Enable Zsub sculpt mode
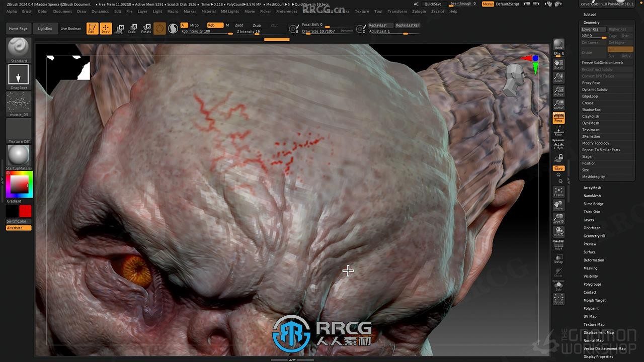The width and height of the screenshot is (644, 362). pyautogui.click(x=257, y=25)
